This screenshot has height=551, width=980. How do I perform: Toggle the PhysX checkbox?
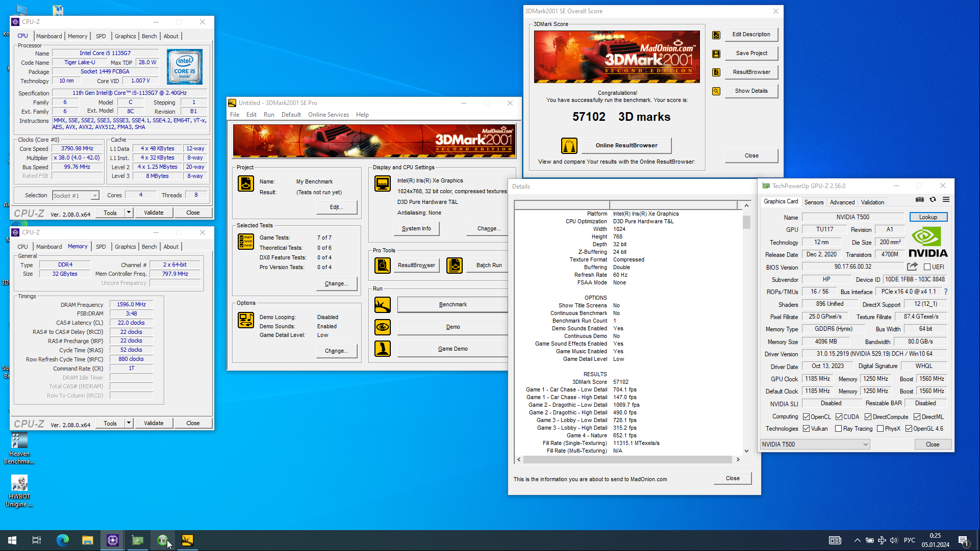(x=880, y=429)
